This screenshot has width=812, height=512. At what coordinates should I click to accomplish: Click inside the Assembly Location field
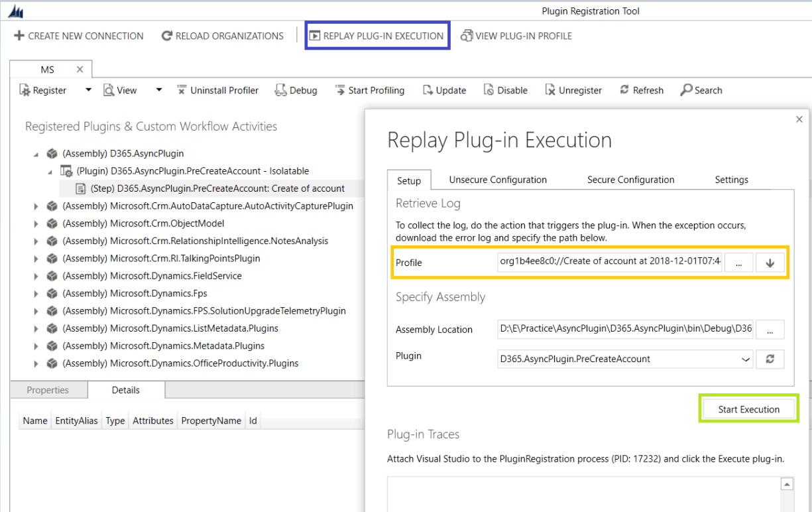tap(623, 329)
